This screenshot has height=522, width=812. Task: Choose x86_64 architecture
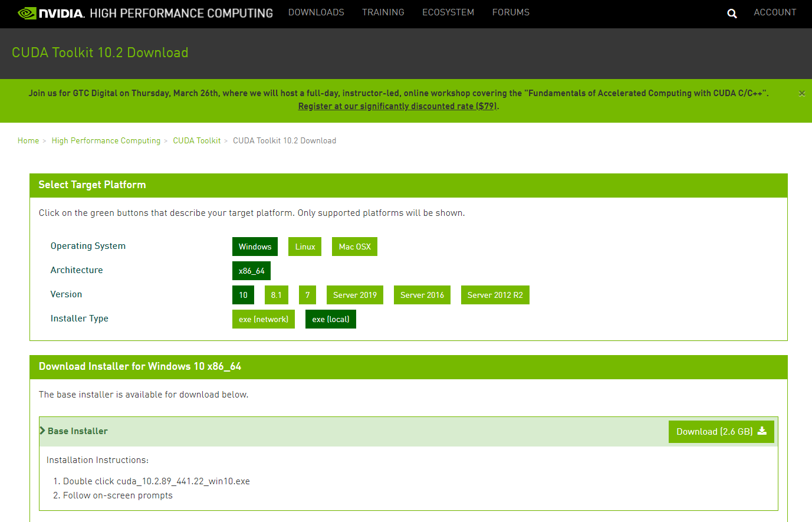point(251,271)
